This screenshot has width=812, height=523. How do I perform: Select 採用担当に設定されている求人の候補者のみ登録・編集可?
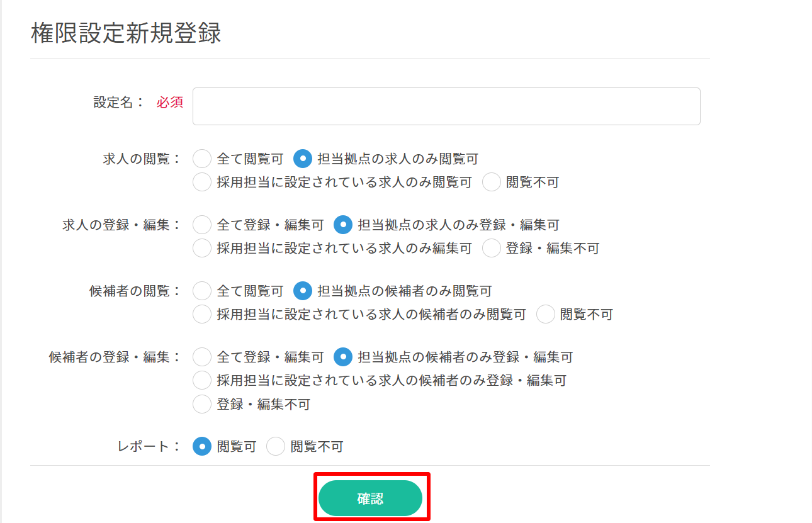(202, 380)
